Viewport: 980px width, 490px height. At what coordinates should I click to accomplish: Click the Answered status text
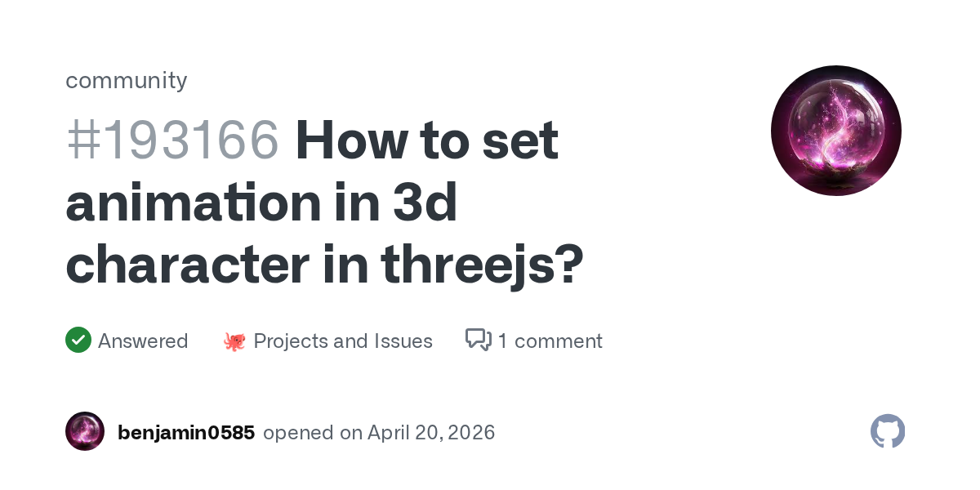(143, 341)
